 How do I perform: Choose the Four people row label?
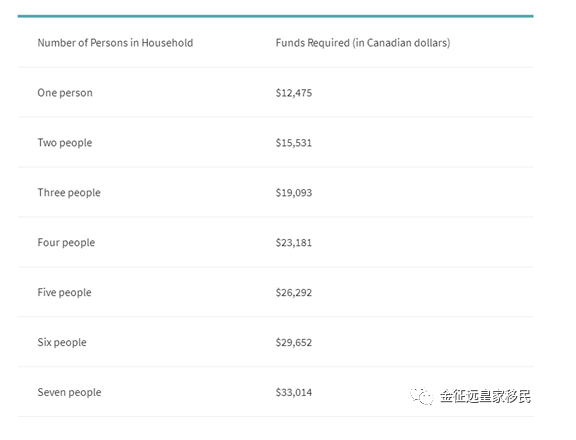pyautogui.click(x=66, y=243)
